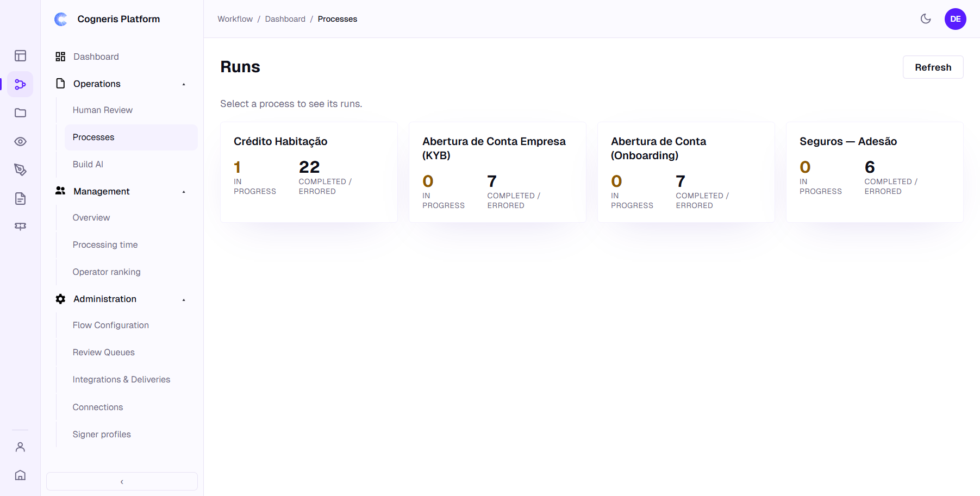Image resolution: width=980 pixels, height=496 pixels.
Task: Select the workflow nodes icon in rail
Action: (20, 84)
